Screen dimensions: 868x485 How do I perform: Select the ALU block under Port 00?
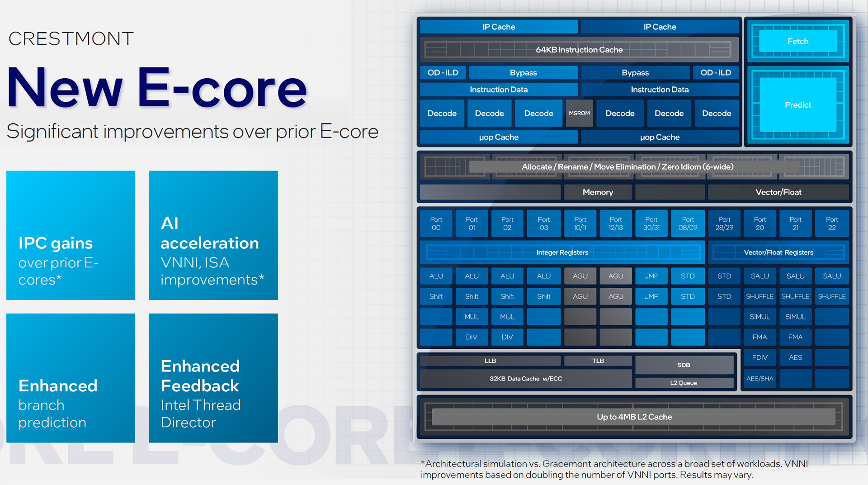(x=436, y=276)
